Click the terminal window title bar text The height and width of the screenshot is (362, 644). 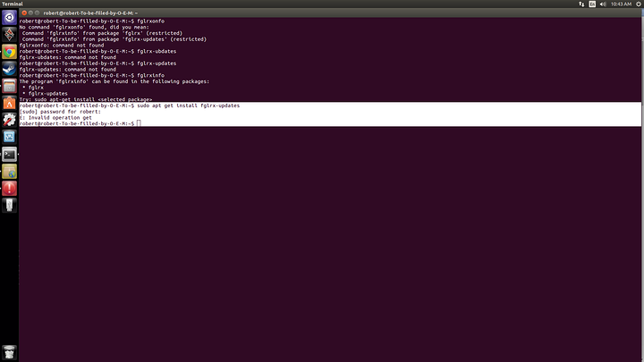(x=90, y=13)
